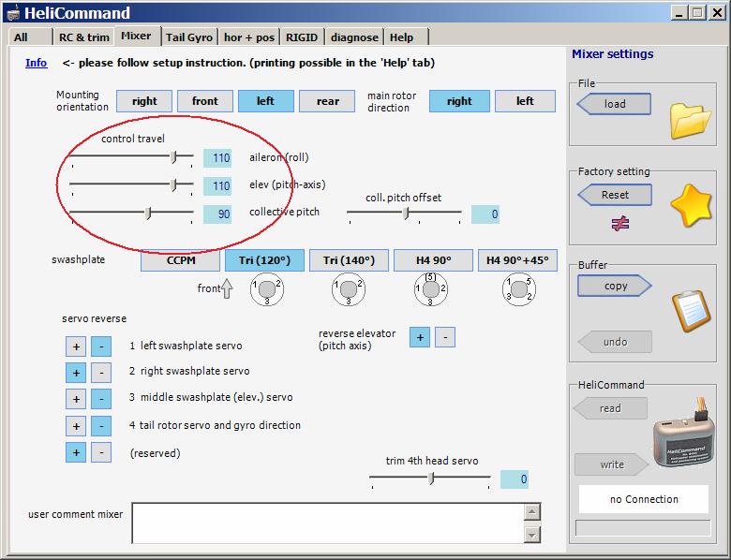Click the coll. pitch offset slider
731x560 pixels.
tap(405, 214)
